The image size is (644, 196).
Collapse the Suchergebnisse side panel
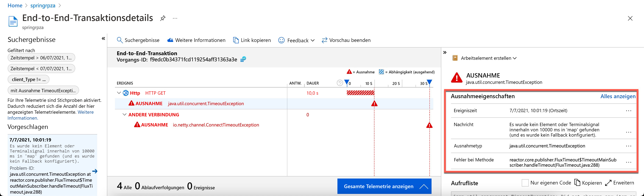click(x=103, y=39)
